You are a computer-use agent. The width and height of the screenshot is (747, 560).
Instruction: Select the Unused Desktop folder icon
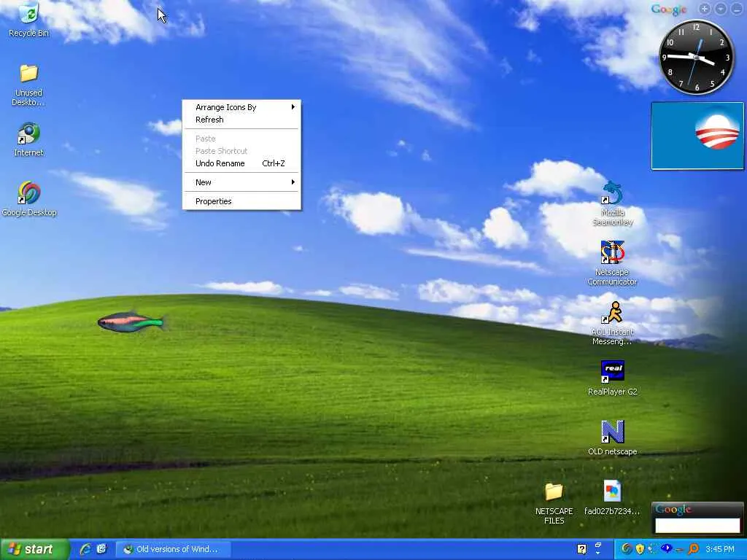[x=28, y=85]
